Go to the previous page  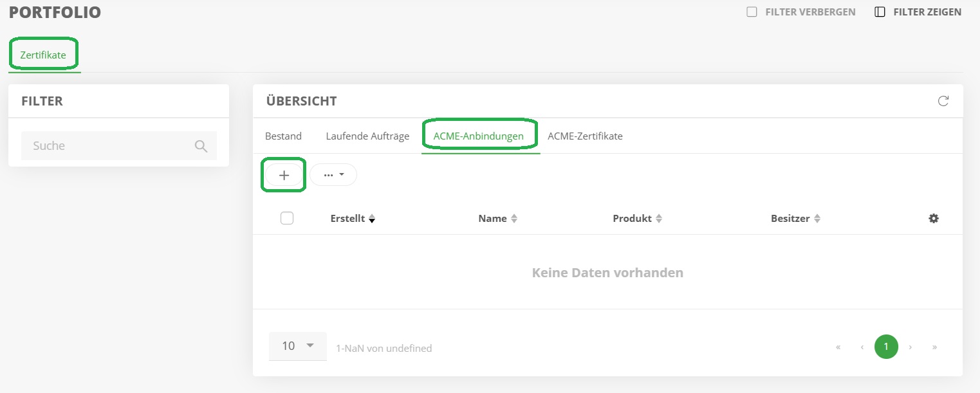pyautogui.click(x=862, y=347)
